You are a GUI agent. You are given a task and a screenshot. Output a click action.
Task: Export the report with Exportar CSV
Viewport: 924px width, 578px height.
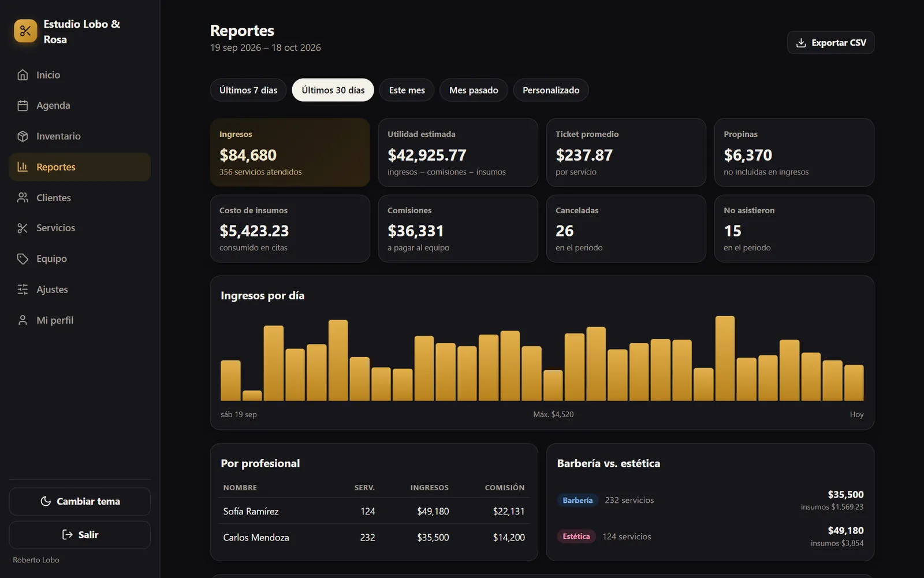[x=830, y=43]
